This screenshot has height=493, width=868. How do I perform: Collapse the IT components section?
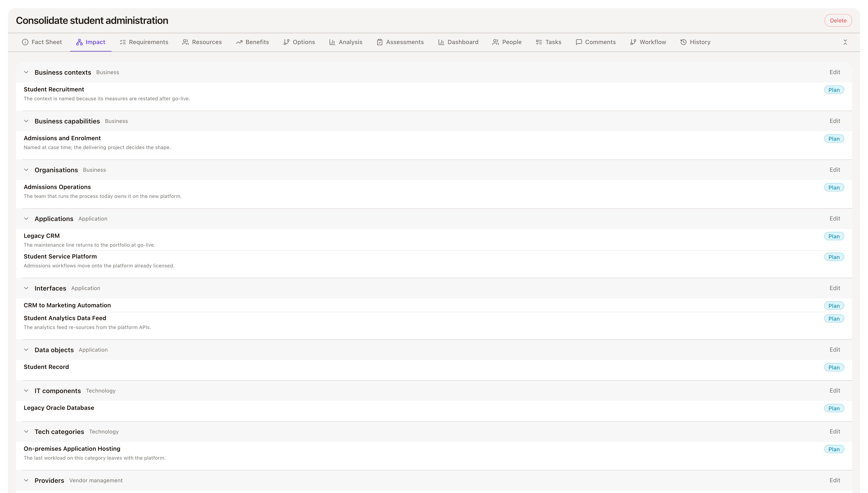coord(26,391)
